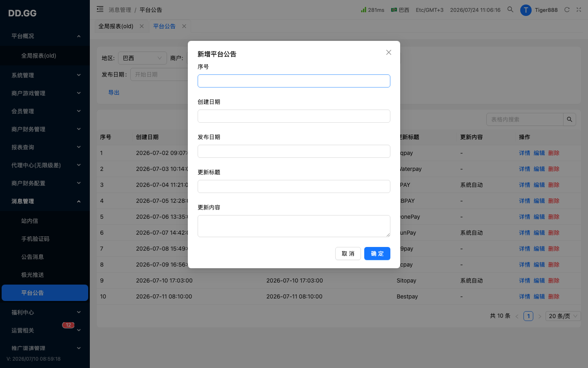Open 站内信 in the sidebar
Viewport: 588px width, 368px height.
coord(45,221)
